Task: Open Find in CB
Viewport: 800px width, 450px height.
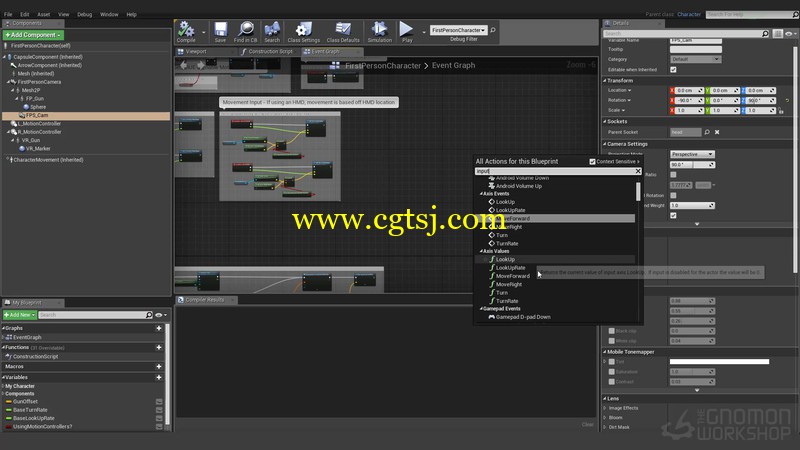Action: point(245,32)
